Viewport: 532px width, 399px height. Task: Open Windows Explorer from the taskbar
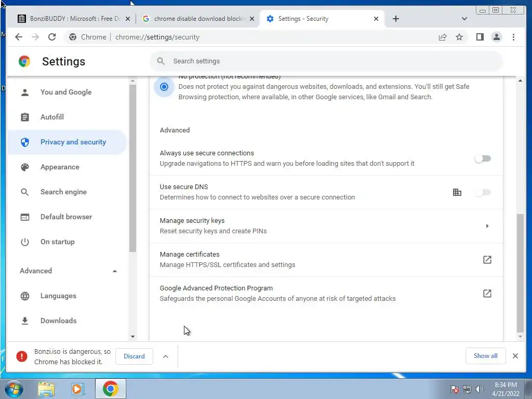pyautogui.click(x=46, y=389)
